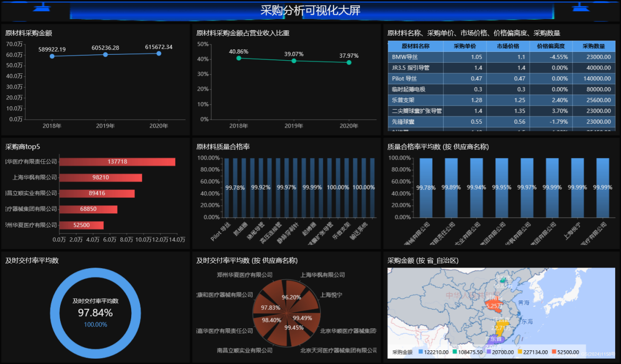Click the 采购单价 column header
Screen dimensions: 621x364
coord(464,46)
